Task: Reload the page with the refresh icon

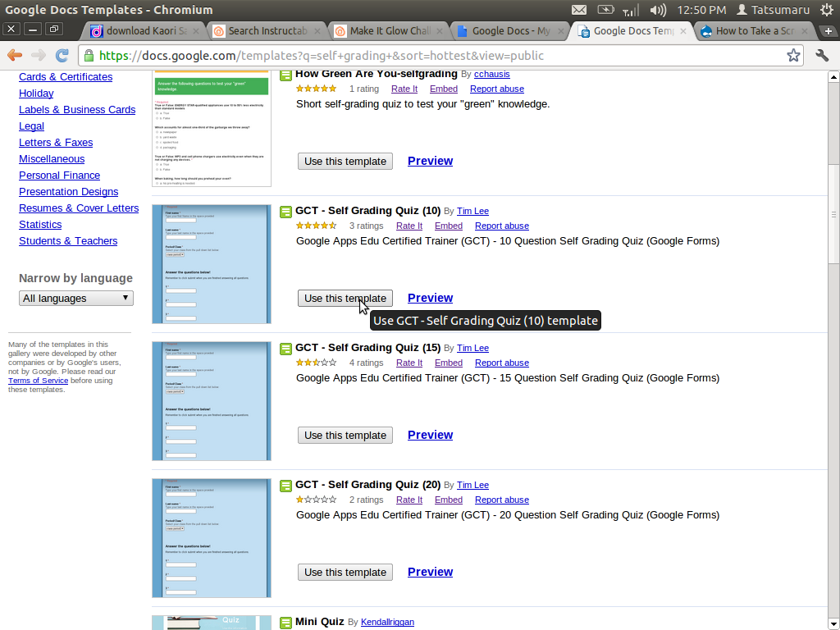Action: pos(62,56)
